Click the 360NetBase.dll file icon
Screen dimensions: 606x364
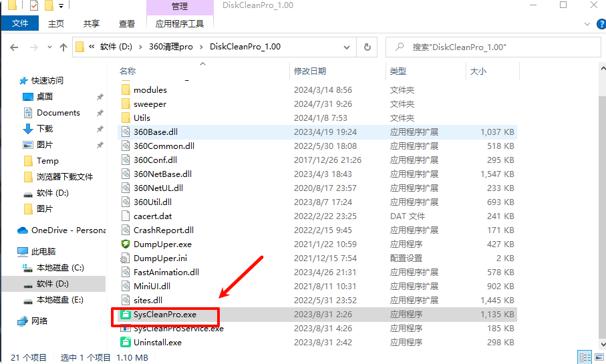pos(126,174)
